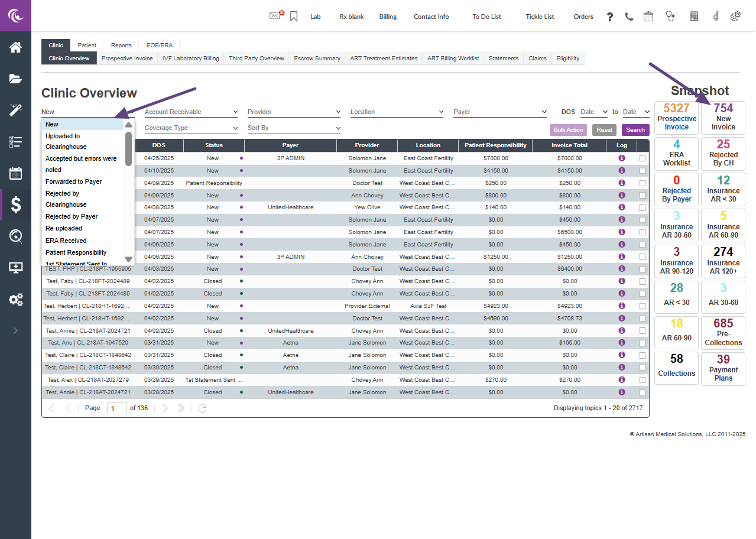Open the Home icon in sidebar
Image resolution: width=756 pixels, height=539 pixels.
pos(15,47)
